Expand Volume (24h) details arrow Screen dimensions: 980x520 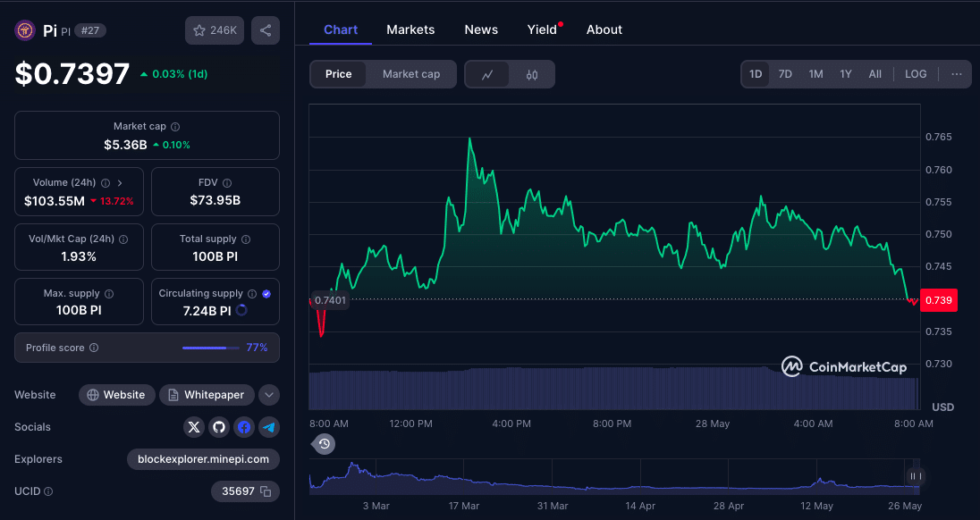[120, 183]
